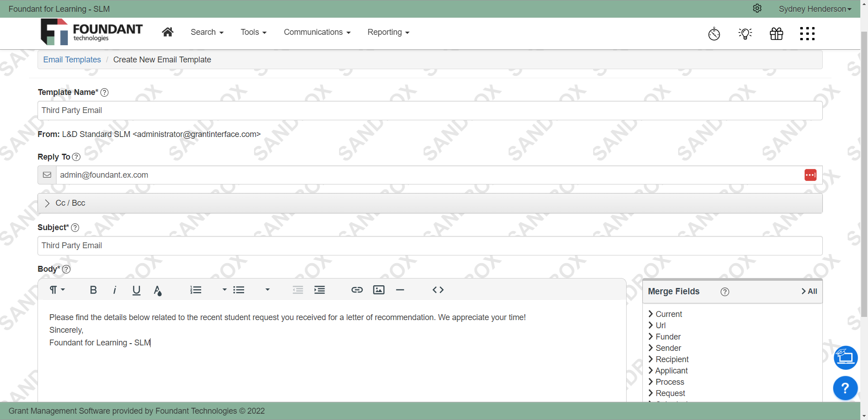Click the merge fields icon in Reply To
Screen dimensions: 868x420
pyautogui.click(x=811, y=175)
